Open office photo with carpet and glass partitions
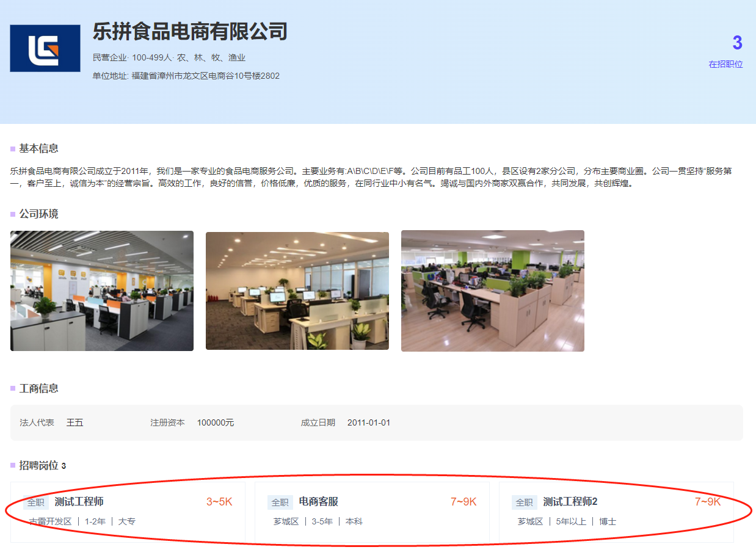Screen dimensions: 756x558 [297, 291]
